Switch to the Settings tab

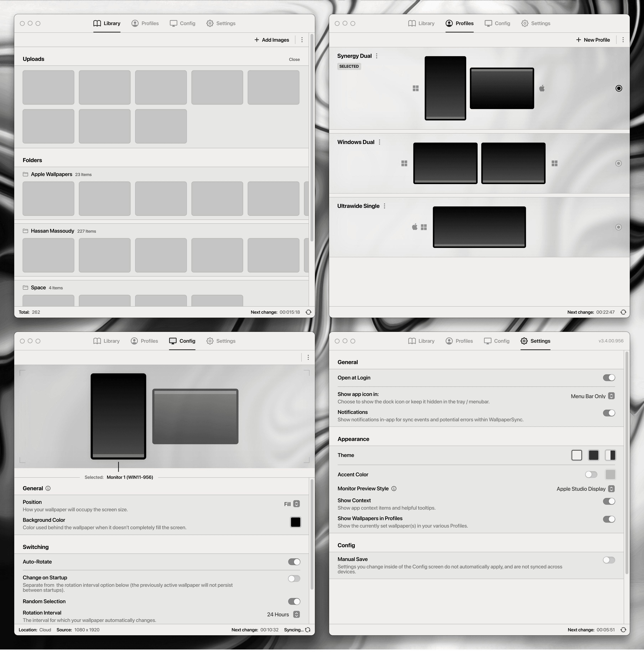pyautogui.click(x=221, y=23)
